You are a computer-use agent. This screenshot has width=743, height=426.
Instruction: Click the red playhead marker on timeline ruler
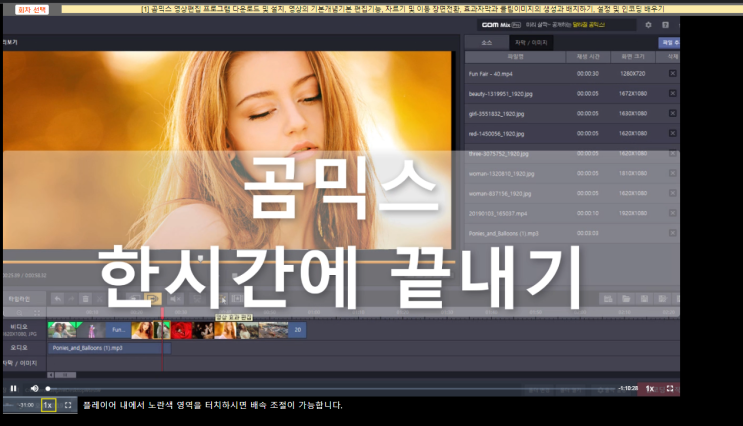pyautogui.click(x=162, y=313)
